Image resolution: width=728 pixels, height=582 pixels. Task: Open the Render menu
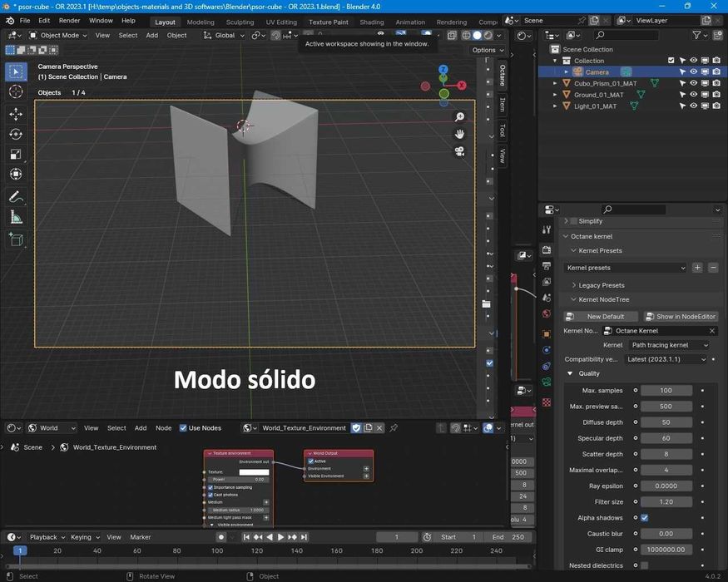[70, 20]
